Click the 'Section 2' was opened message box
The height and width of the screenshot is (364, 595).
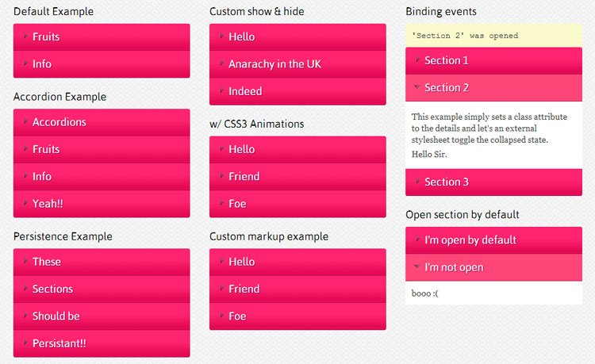493,36
